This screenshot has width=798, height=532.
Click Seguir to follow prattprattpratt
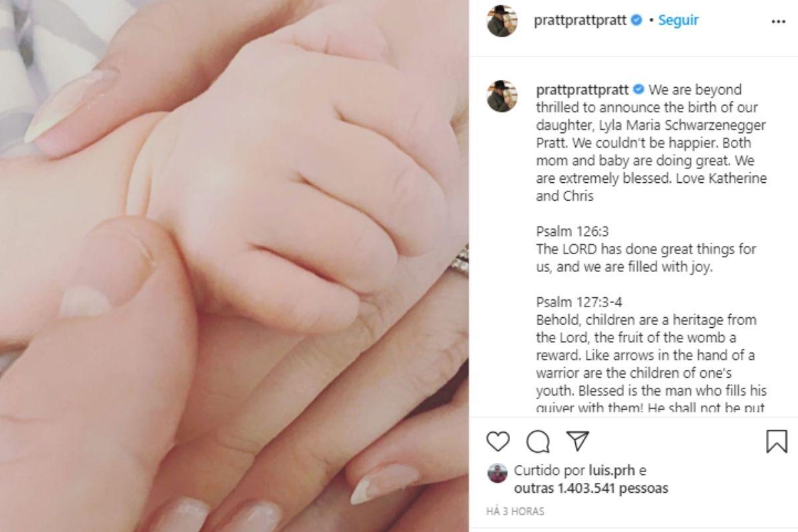[x=678, y=20]
